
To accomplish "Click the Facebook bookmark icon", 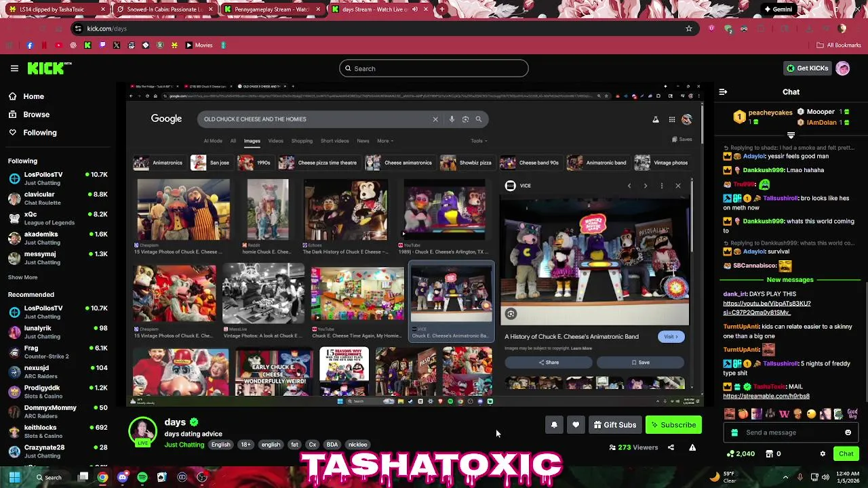I will (29, 45).
